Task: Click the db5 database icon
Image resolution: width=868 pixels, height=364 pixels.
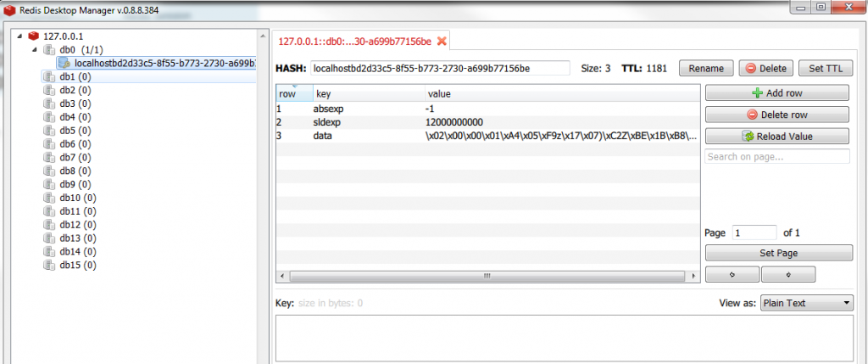Action: (50, 131)
